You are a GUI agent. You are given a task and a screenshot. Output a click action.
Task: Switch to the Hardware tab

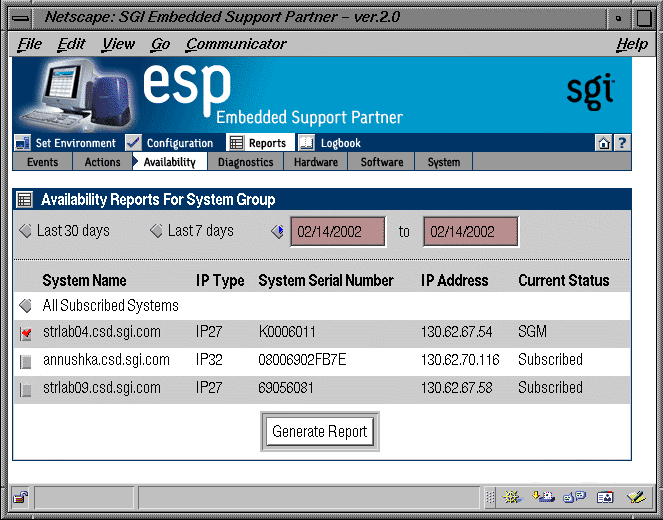pyautogui.click(x=316, y=162)
